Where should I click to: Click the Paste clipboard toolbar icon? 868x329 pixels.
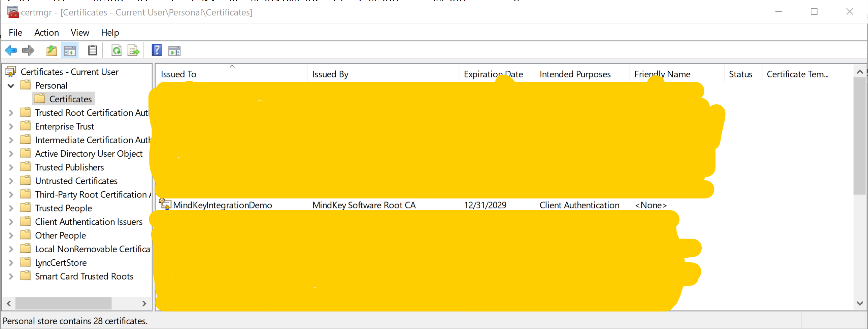(92, 51)
